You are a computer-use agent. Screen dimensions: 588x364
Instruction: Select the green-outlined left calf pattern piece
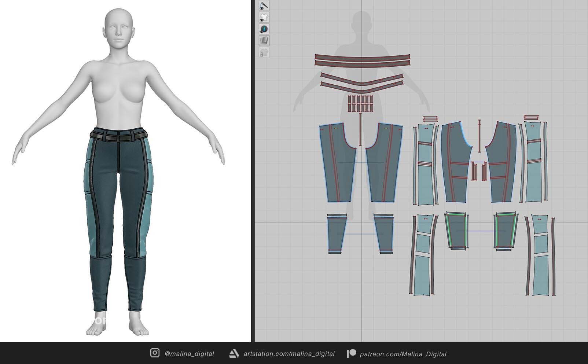point(456,231)
